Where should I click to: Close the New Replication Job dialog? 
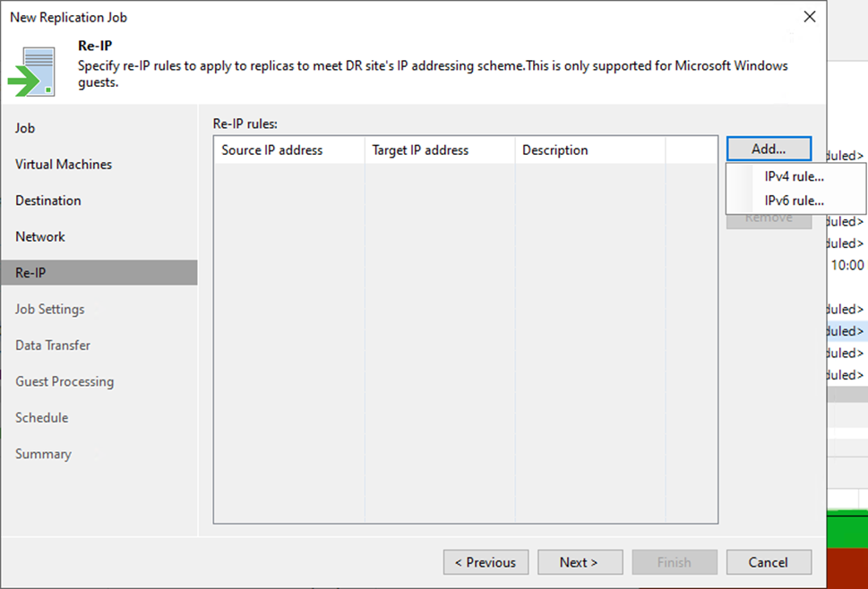click(809, 17)
